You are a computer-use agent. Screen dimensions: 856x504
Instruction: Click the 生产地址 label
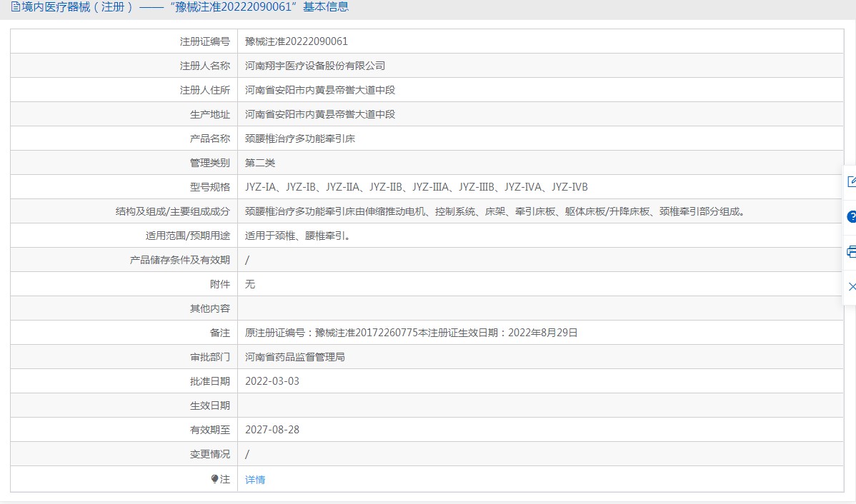209,114
